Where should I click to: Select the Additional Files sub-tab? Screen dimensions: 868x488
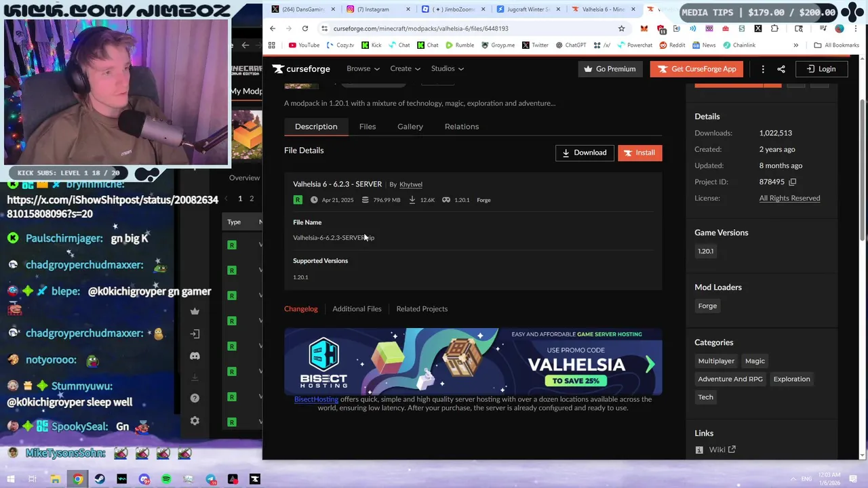(357, 308)
